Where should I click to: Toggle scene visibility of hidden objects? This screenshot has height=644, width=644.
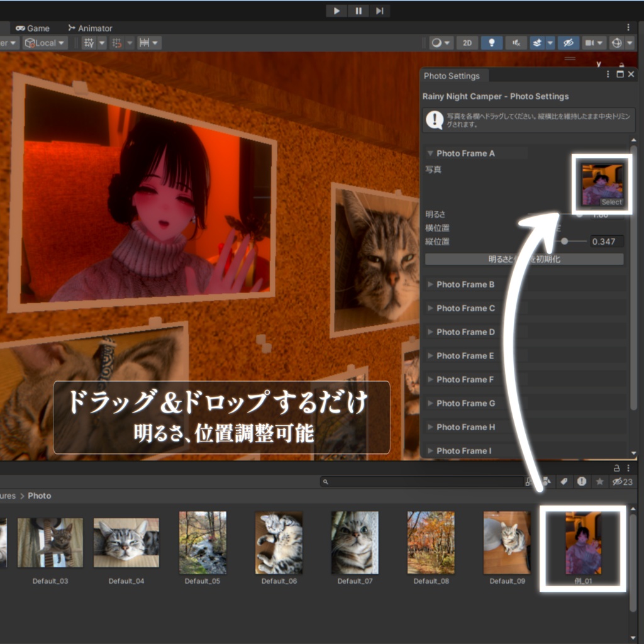coord(569,43)
